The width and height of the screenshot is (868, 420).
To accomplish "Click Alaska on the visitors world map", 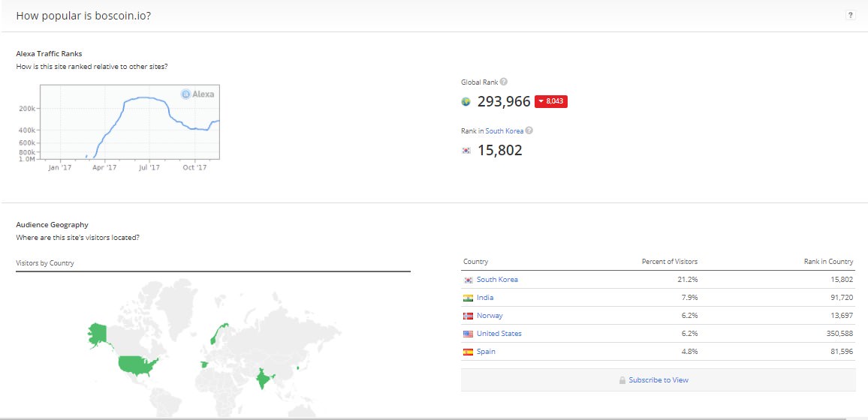I will point(98,336).
